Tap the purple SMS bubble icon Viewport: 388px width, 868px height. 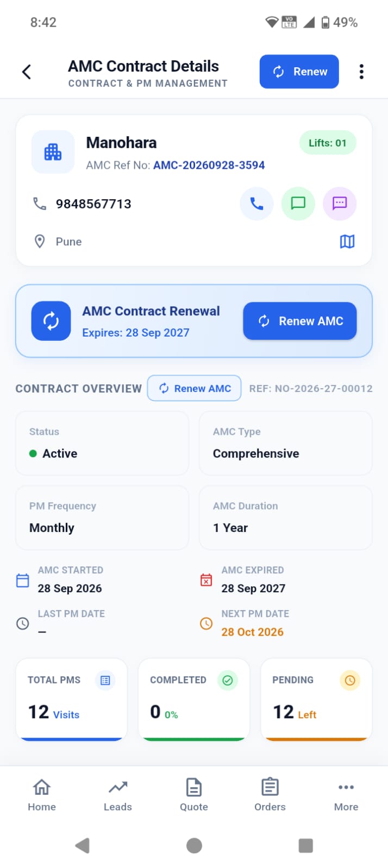(x=340, y=204)
